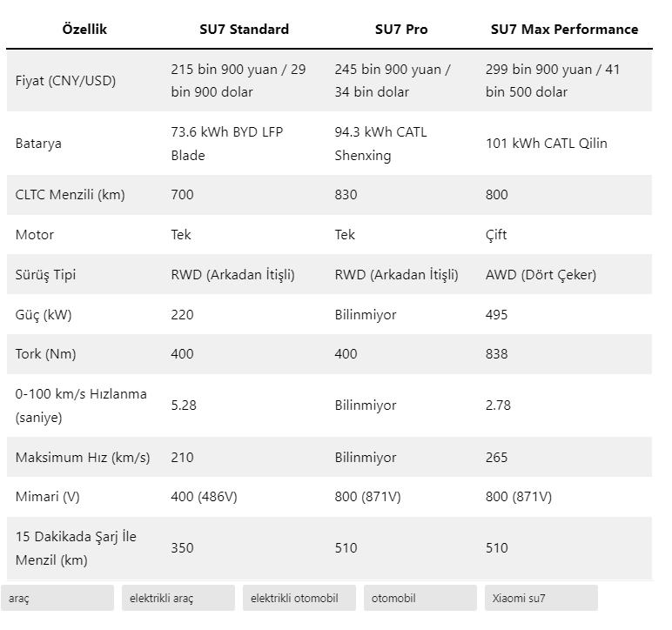This screenshot has width=672, height=630.
Task: Select the torque value "838" cell
Action: click(x=497, y=354)
